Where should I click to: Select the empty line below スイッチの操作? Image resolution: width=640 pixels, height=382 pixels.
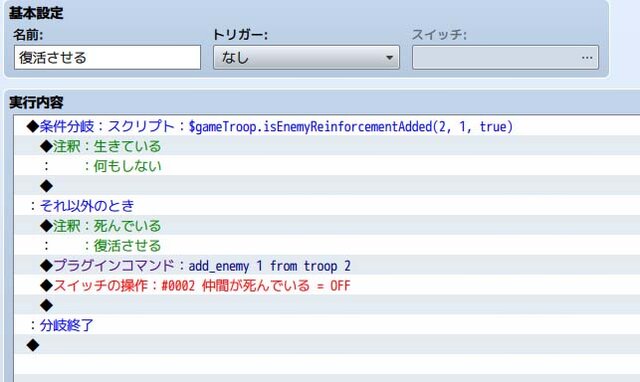(x=327, y=305)
